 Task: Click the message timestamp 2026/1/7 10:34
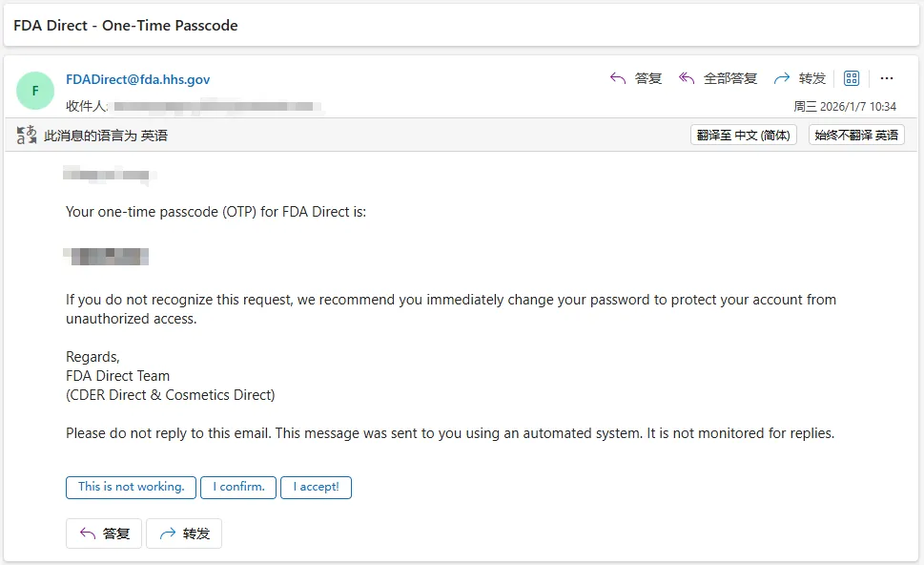(845, 107)
